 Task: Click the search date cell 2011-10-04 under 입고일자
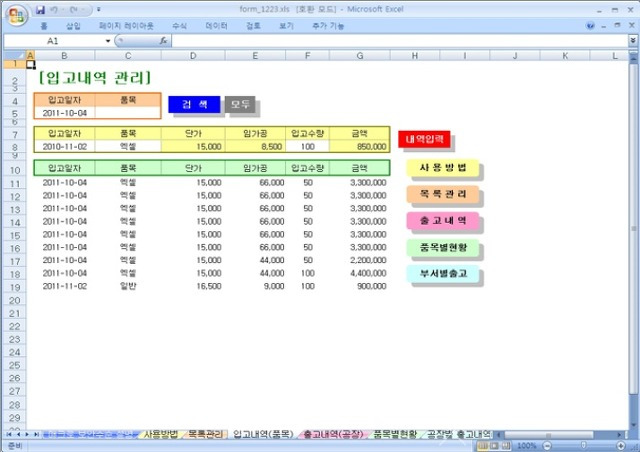coord(64,113)
